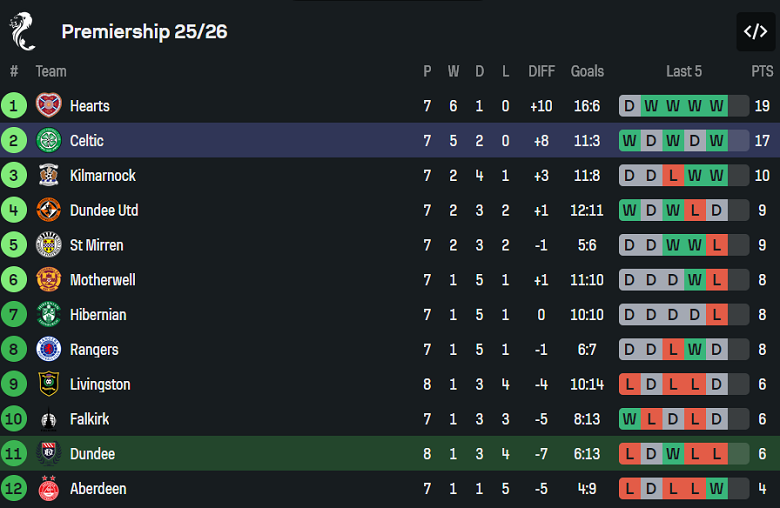Click the Last 5 column header
This screenshot has height=508, width=780.
(x=684, y=71)
